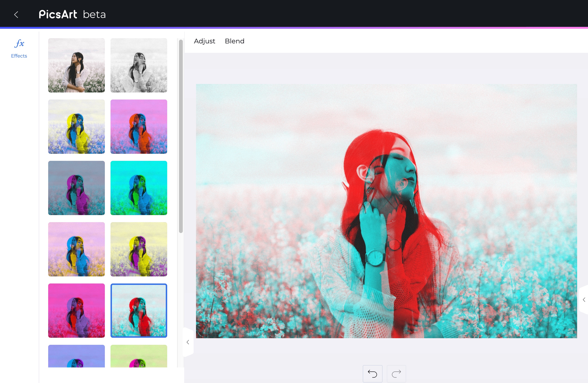This screenshot has width=588, height=383.
Task: Select the yellow-blue duotone effect thumbnail
Action: (x=76, y=126)
